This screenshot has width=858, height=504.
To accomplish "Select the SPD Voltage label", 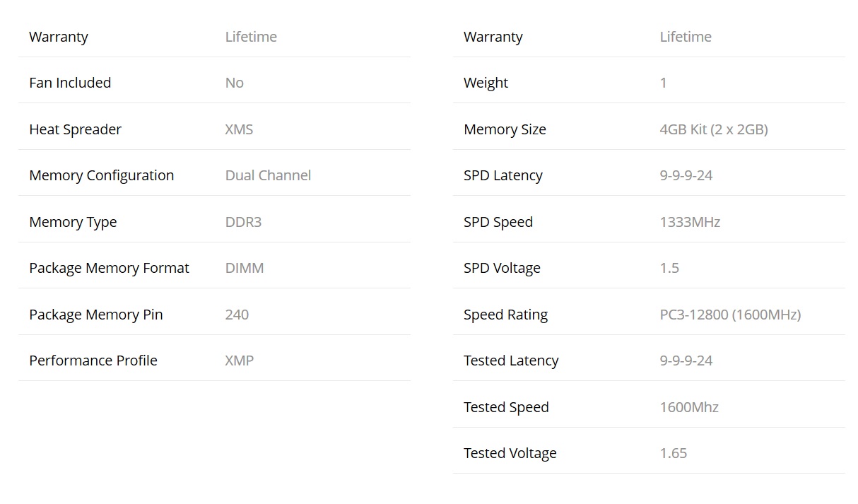I will pos(502,268).
